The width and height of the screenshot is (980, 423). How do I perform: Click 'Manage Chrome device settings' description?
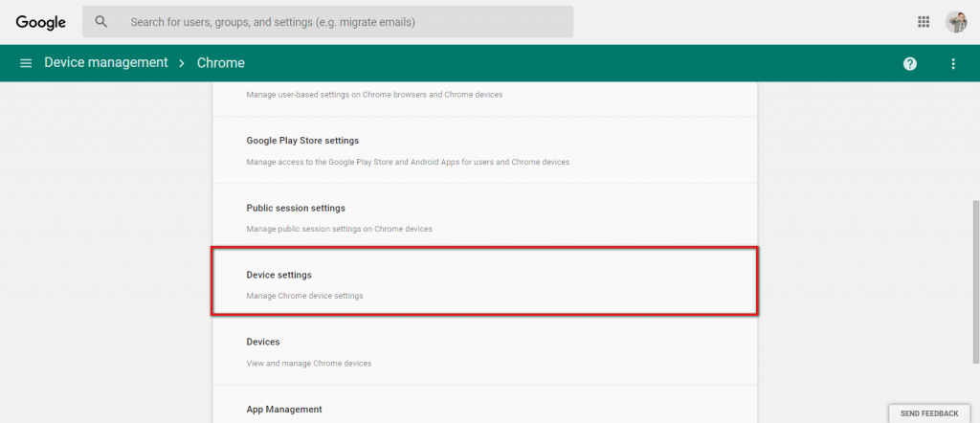click(x=304, y=296)
